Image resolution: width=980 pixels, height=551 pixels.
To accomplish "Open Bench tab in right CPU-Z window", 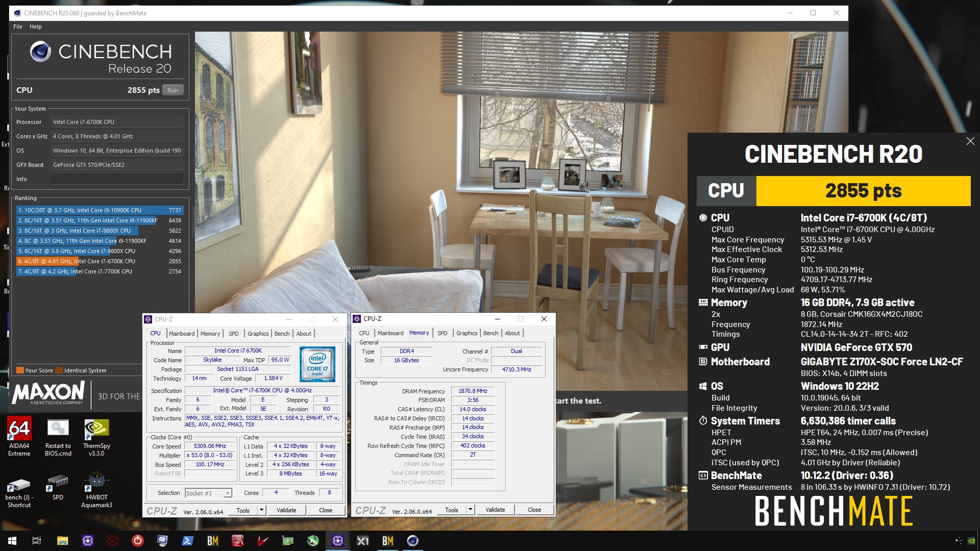I will [491, 333].
